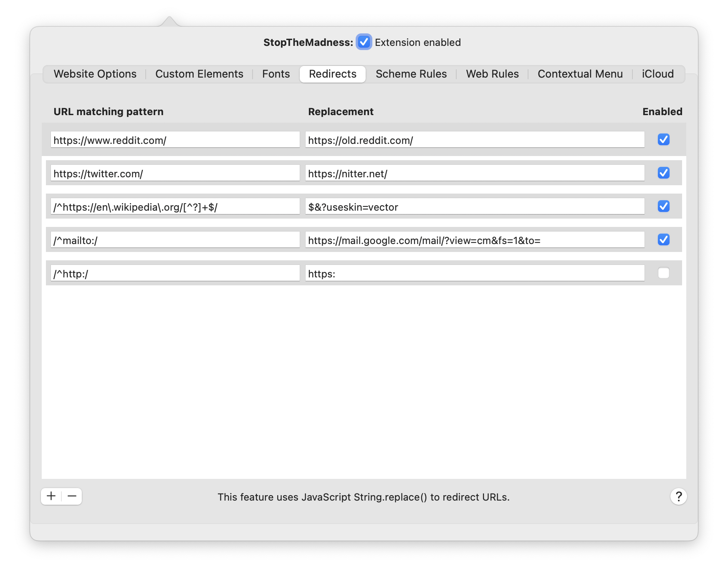
Task: Uncheck the twitter to nitter redirect
Action: pyautogui.click(x=663, y=173)
